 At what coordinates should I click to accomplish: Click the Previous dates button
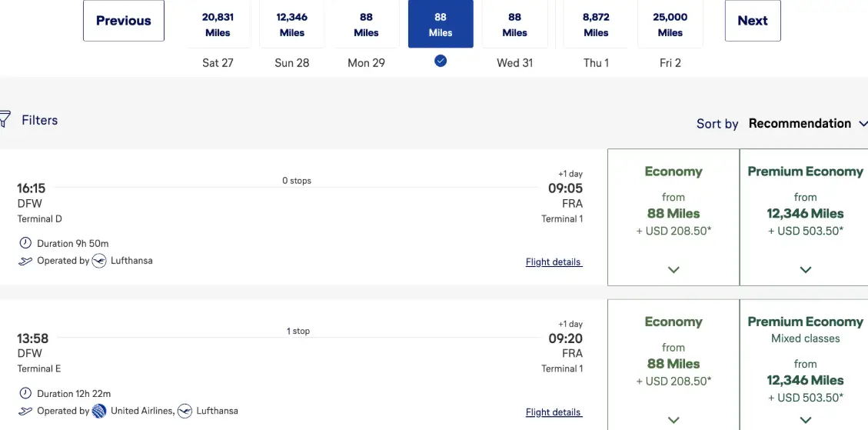click(124, 21)
